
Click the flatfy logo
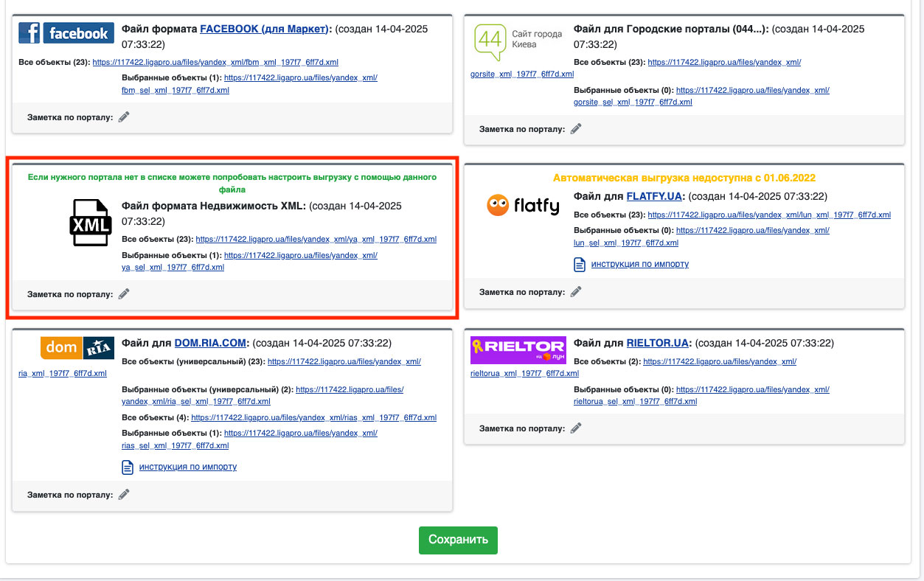(x=523, y=205)
